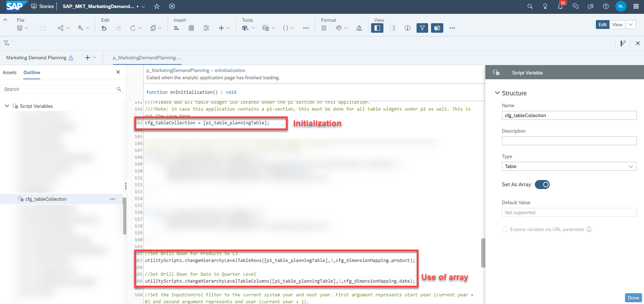Collapse the Structure section
Viewport: 644px width, 304px height.
tap(497, 93)
